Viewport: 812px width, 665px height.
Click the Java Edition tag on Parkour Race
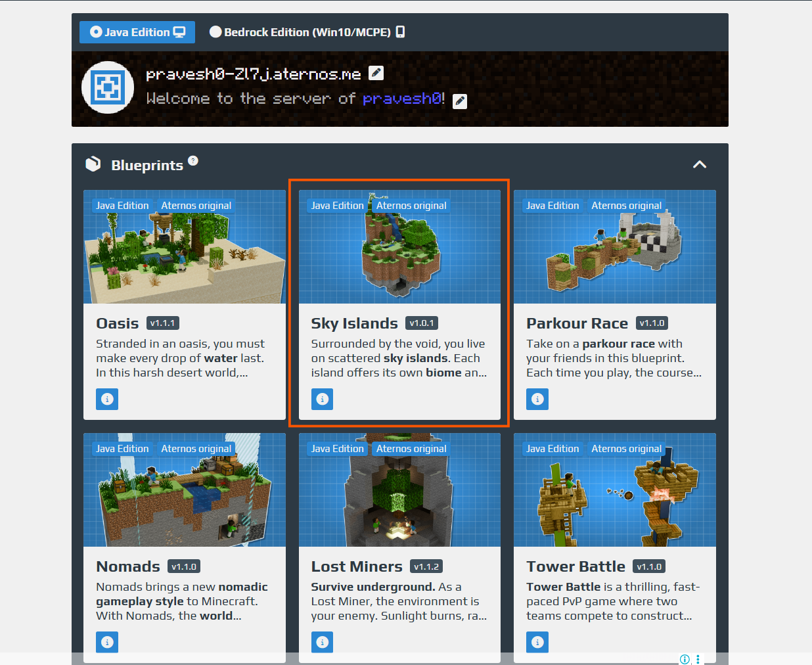(x=553, y=206)
